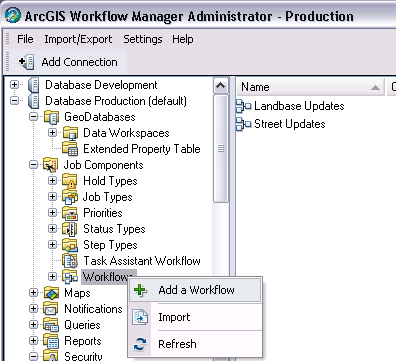Image resolution: width=396 pixels, height=361 pixels.
Task: Click the Notifications envelope folder icon
Action: click(x=51, y=309)
